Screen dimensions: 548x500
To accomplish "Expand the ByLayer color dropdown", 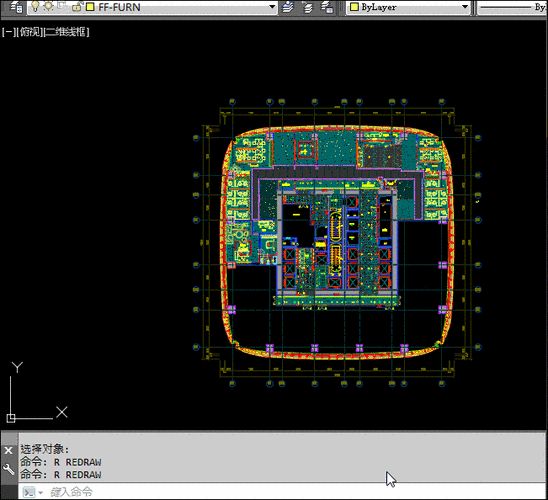I will click(465, 7).
